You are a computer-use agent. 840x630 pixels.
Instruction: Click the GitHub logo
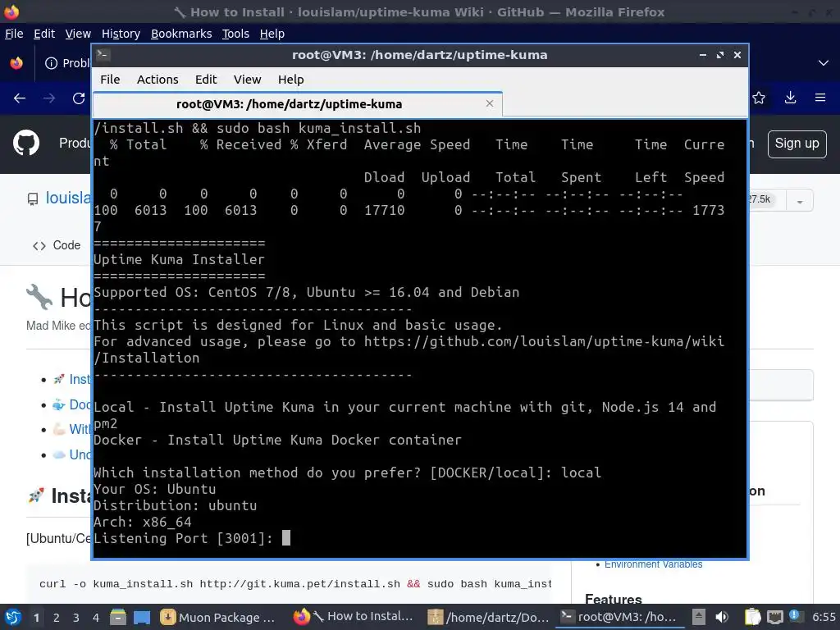[26, 143]
